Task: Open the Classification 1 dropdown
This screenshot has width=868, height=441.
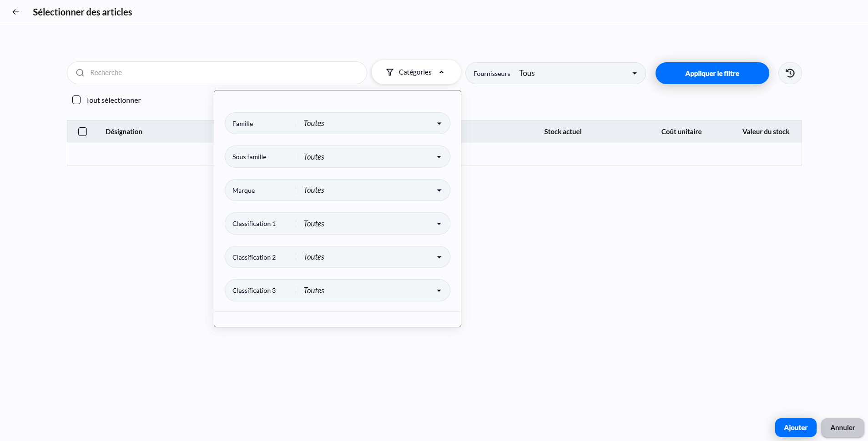Action: [x=337, y=224]
